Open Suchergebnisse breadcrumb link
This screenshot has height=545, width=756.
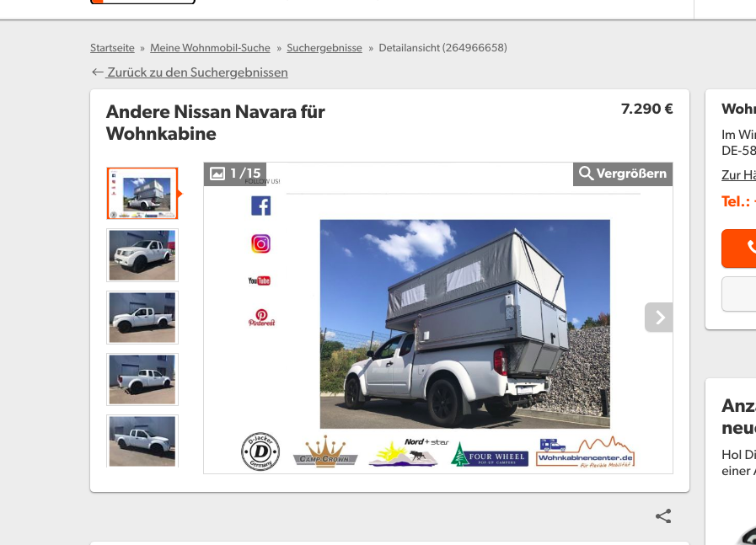click(324, 48)
